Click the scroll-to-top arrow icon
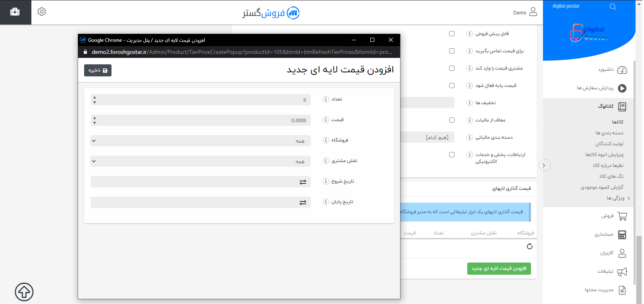This screenshot has height=304, width=644. pyautogui.click(x=24, y=292)
